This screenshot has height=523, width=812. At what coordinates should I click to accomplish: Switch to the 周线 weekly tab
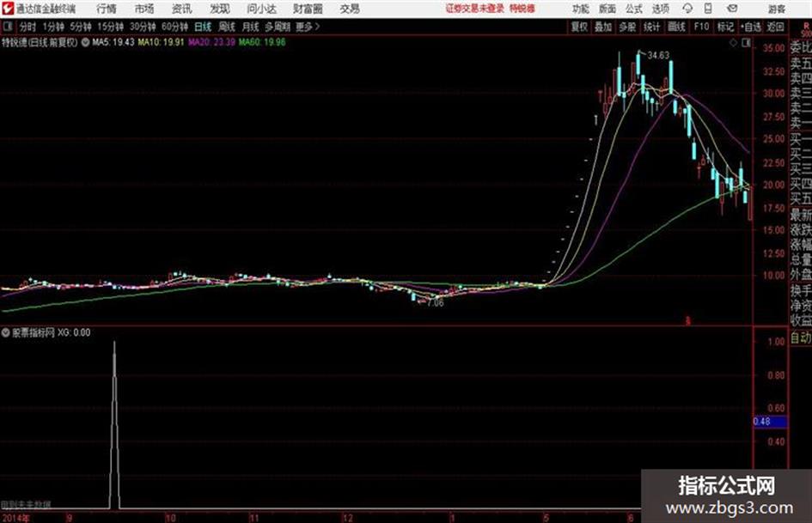(227, 27)
